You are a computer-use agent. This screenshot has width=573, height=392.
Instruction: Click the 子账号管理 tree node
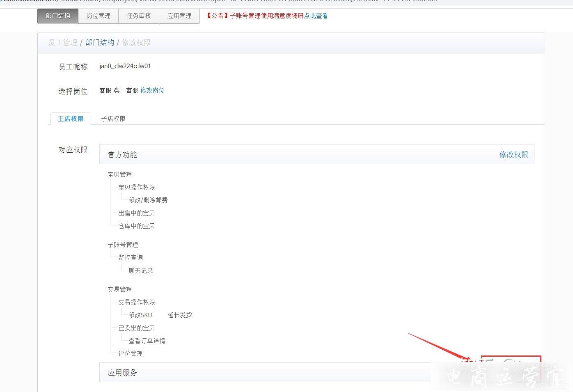point(123,245)
